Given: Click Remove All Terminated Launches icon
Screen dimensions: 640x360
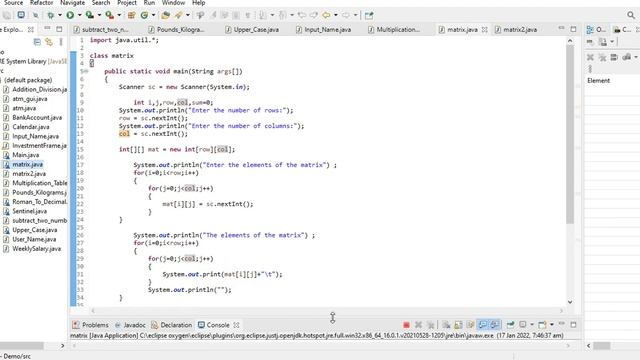Looking at the screenshot, I should 430,325.
